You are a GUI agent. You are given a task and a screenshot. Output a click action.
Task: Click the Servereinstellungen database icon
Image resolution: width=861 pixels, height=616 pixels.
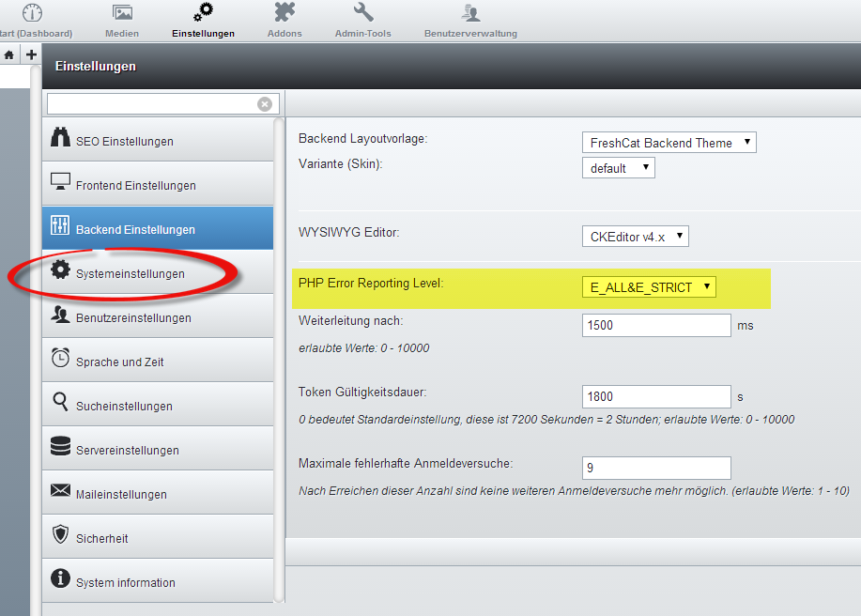60,447
